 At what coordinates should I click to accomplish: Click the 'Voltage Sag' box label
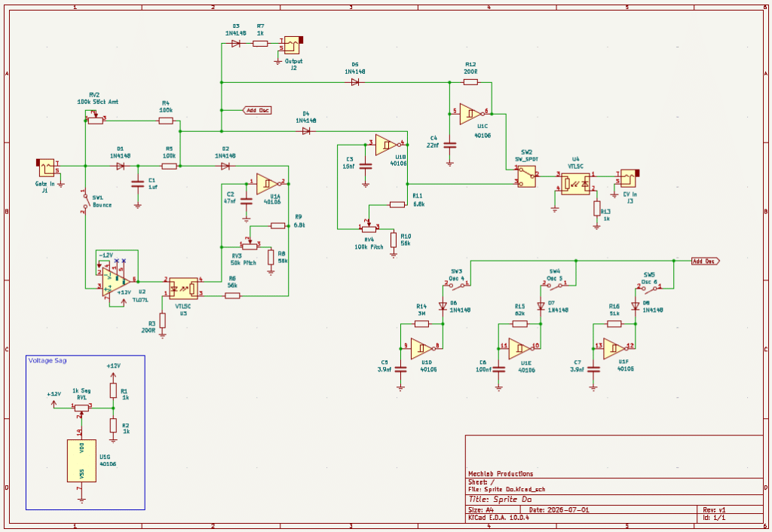click(x=47, y=360)
